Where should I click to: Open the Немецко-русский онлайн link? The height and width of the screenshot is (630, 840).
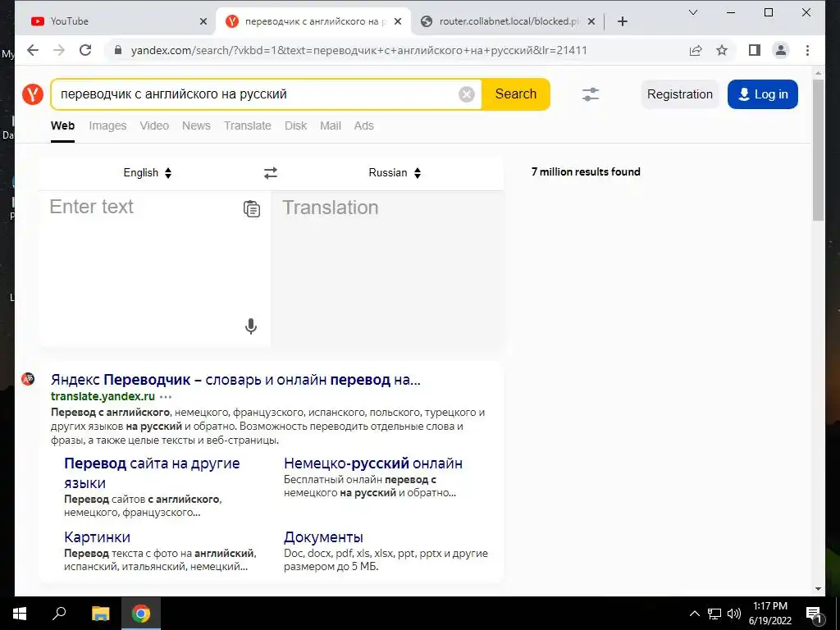tap(373, 463)
